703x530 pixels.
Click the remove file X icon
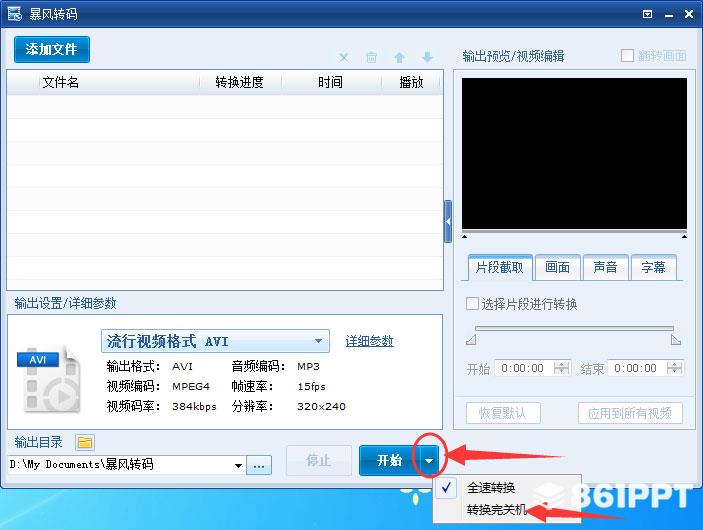coord(343,57)
